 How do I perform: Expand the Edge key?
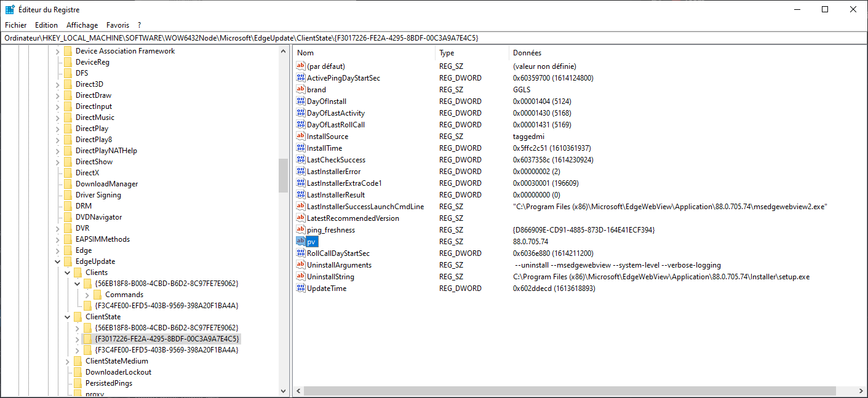point(58,250)
